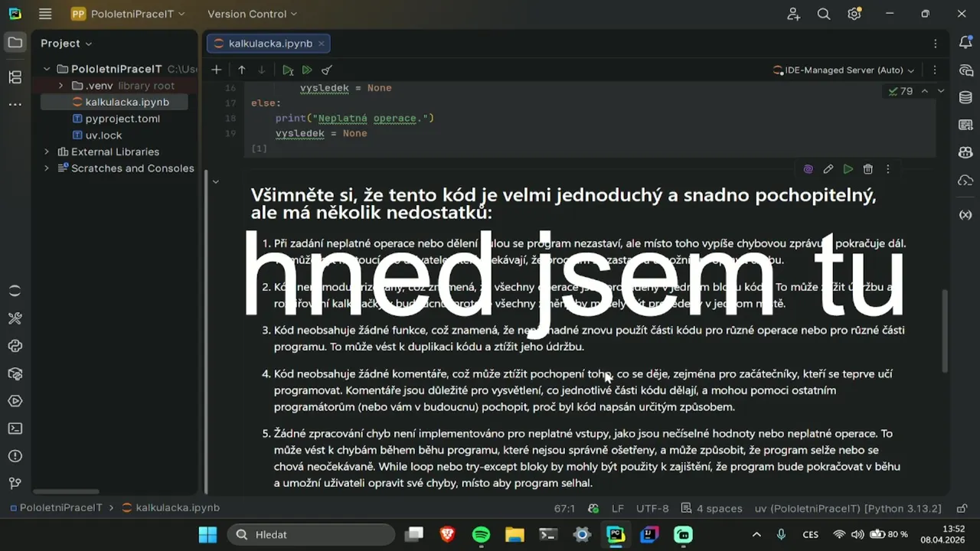The height and width of the screenshot is (551, 980).
Task: Open Spotify from the Windows taskbar
Action: 481,534
